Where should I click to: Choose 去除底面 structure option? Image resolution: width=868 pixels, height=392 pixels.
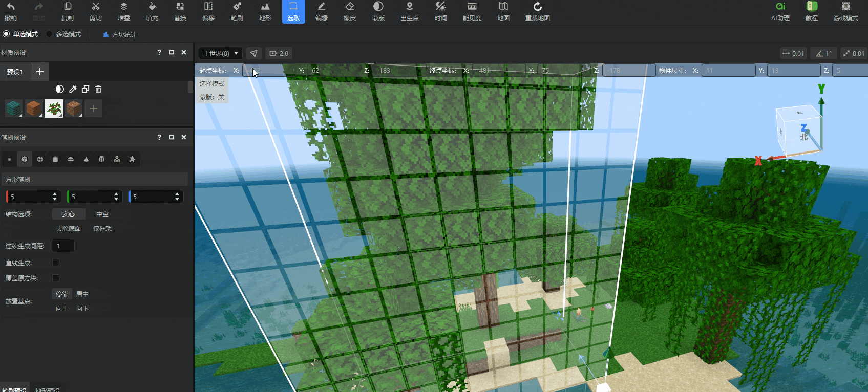tap(69, 229)
